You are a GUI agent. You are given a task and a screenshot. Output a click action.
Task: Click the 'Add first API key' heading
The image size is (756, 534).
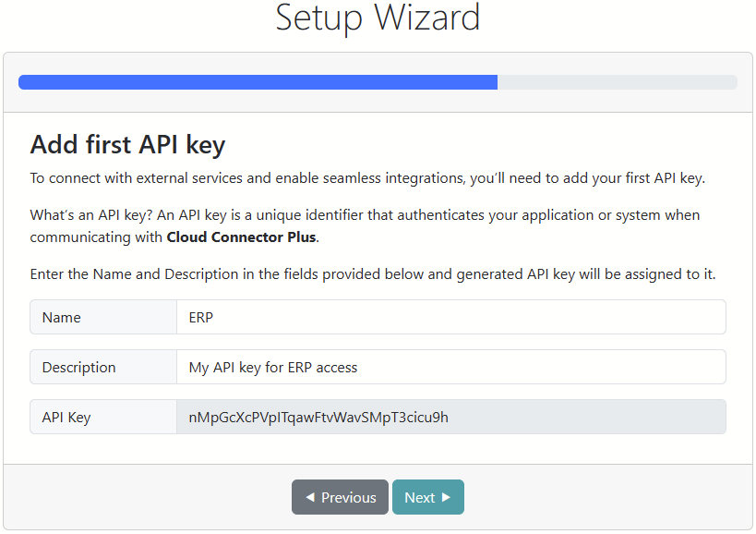coord(127,144)
